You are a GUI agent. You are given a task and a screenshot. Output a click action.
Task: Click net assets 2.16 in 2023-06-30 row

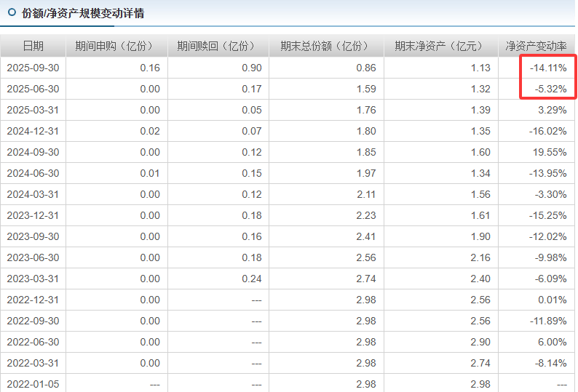tap(480, 257)
